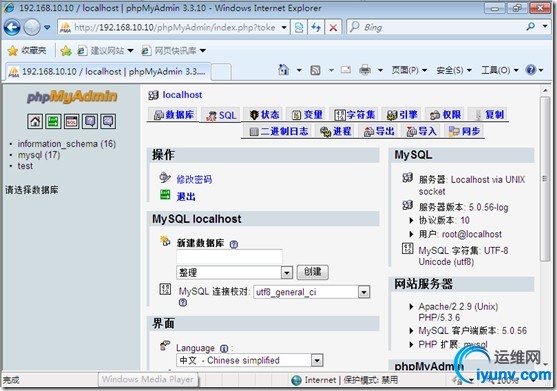Switch to the 权限 tab
This screenshot has height=391, width=557.
tap(445, 115)
